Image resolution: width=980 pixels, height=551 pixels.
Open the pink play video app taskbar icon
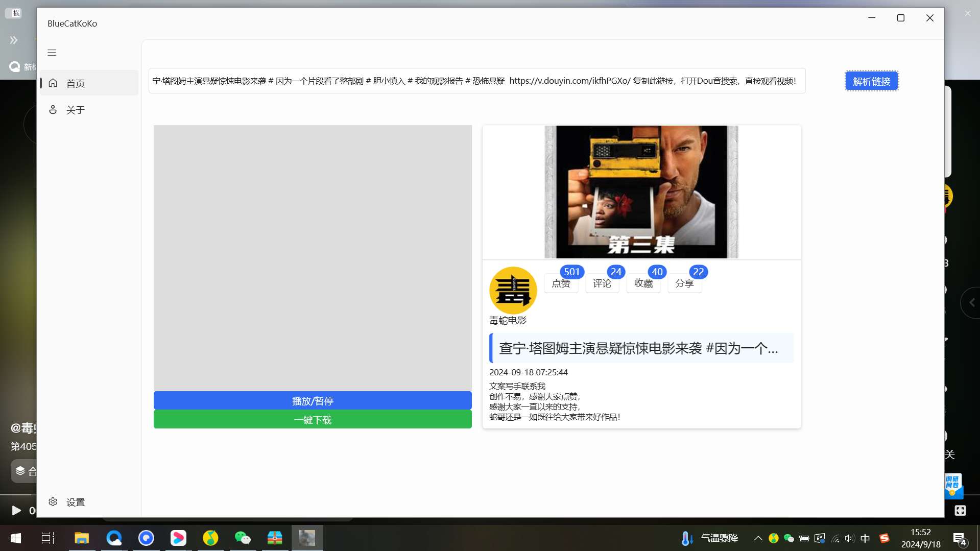(x=178, y=538)
